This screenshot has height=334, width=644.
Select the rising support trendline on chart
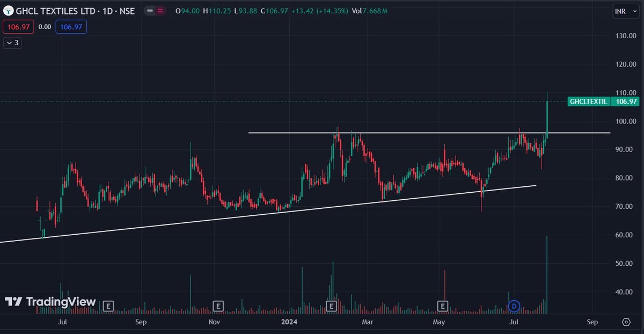[268, 214]
